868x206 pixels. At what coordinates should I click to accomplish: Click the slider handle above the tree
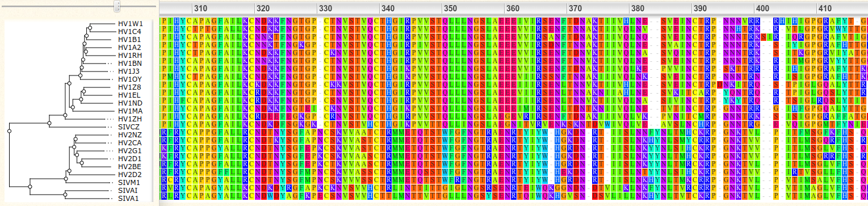pyautogui.click(x=117, y=6)
